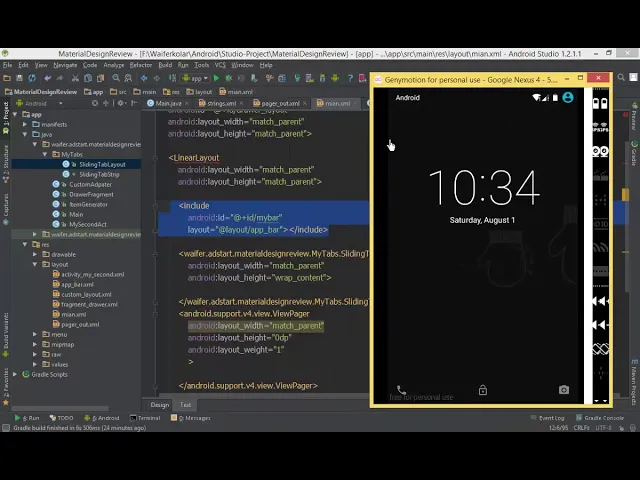Switch to the pager_out.xml editor tab
The image size is (640, 480).
pos(280,103)
